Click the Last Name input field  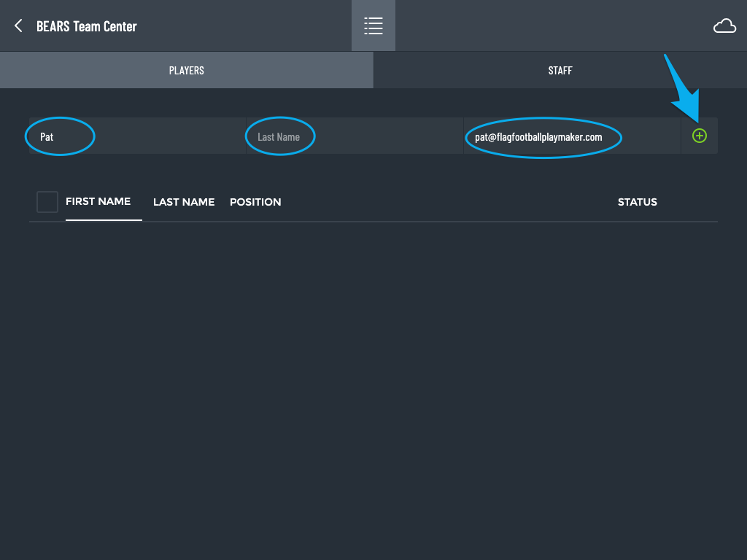click(355, 136)
